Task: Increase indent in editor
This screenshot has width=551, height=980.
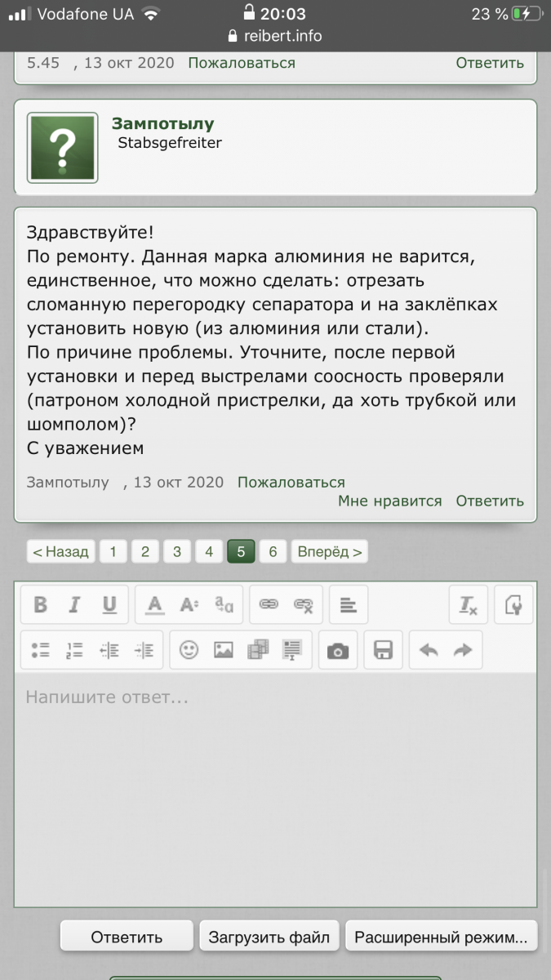Action: (x=144, y=650)
